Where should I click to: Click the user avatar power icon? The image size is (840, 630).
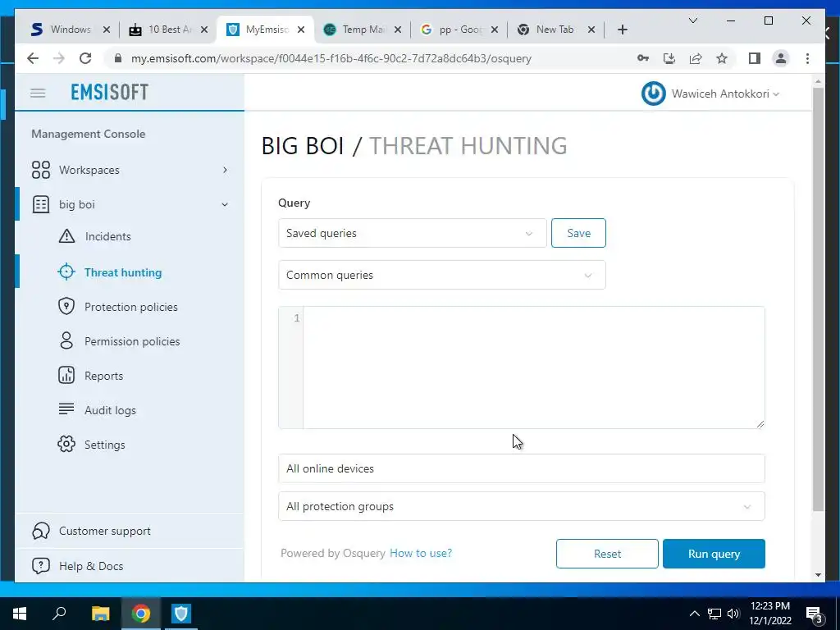click(654, 94)
